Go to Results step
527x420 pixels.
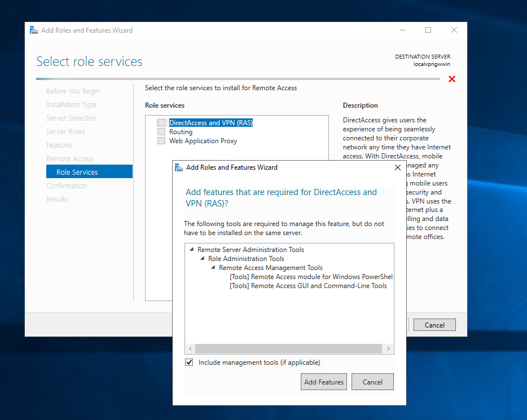(57, 199)
